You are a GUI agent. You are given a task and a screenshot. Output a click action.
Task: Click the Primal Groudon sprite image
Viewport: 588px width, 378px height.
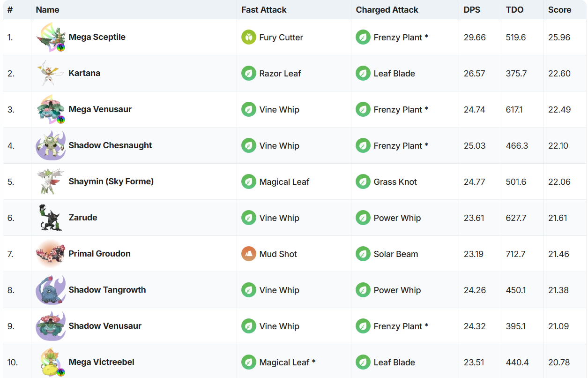pos(50,254)
